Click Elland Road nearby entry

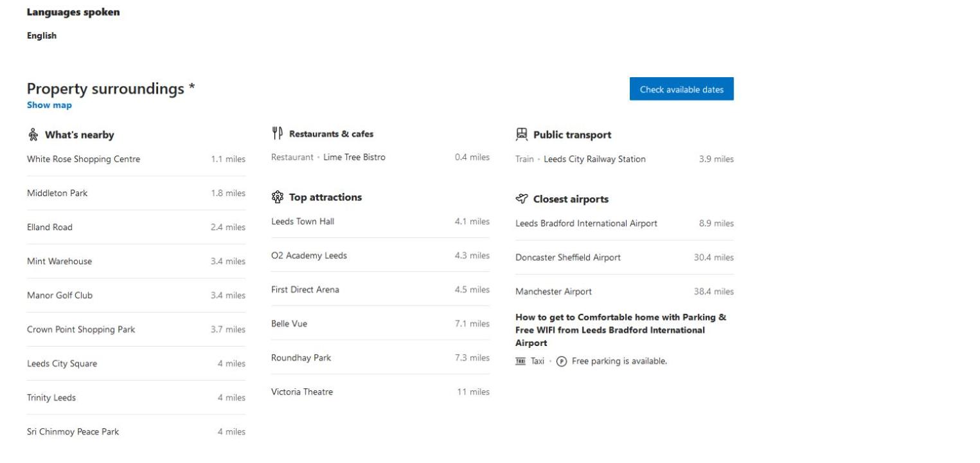click(x=136, y=228)
